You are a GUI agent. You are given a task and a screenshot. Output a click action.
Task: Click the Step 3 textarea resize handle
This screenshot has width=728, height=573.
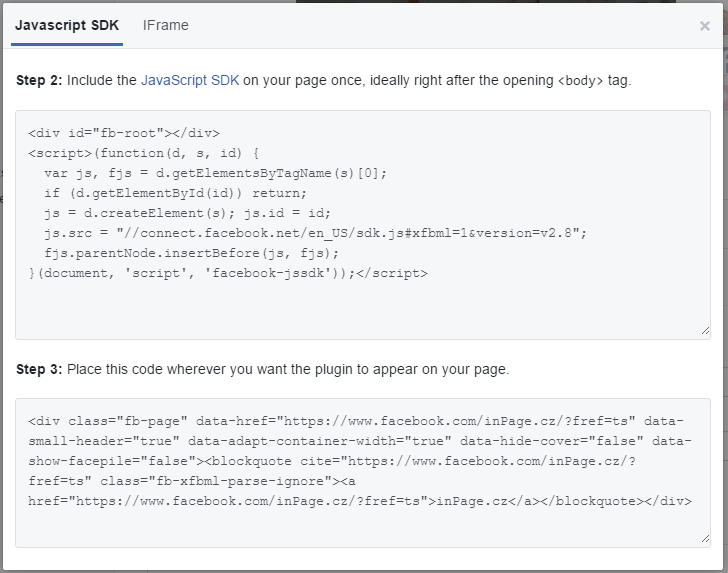pyautogui.click(x=705, y=539)
